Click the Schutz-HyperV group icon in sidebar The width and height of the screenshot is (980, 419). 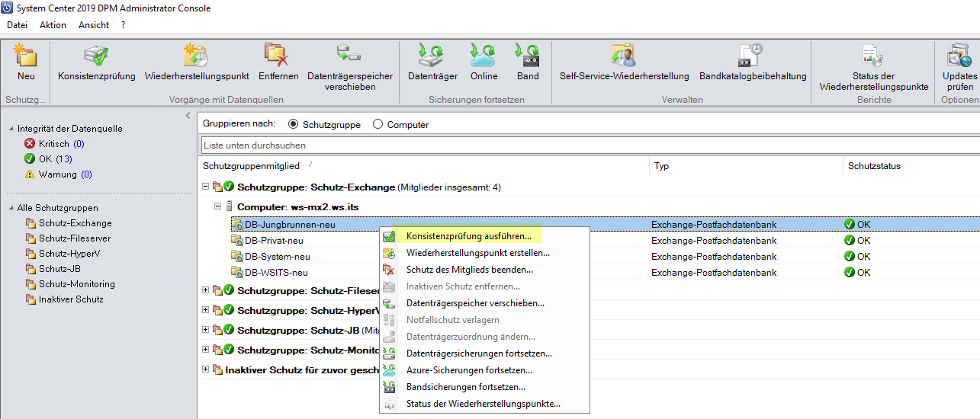pyautogui.click(x=31, y=254)
